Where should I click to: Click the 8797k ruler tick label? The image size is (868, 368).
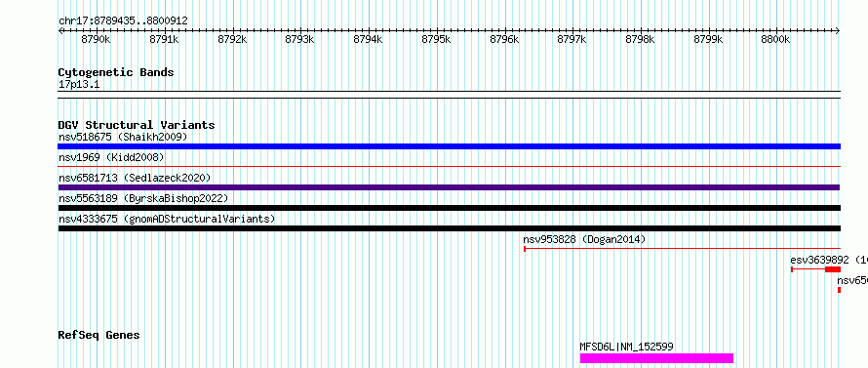(572, 39)
